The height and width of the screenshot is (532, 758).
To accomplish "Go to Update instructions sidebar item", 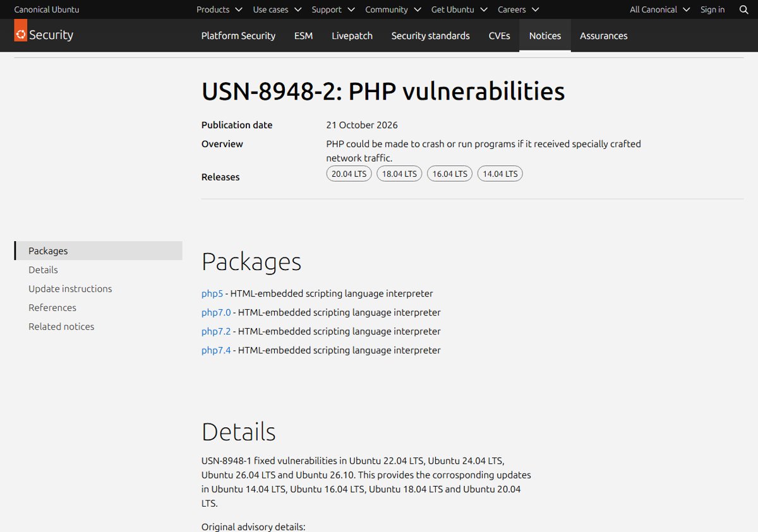I will point(70,288).
